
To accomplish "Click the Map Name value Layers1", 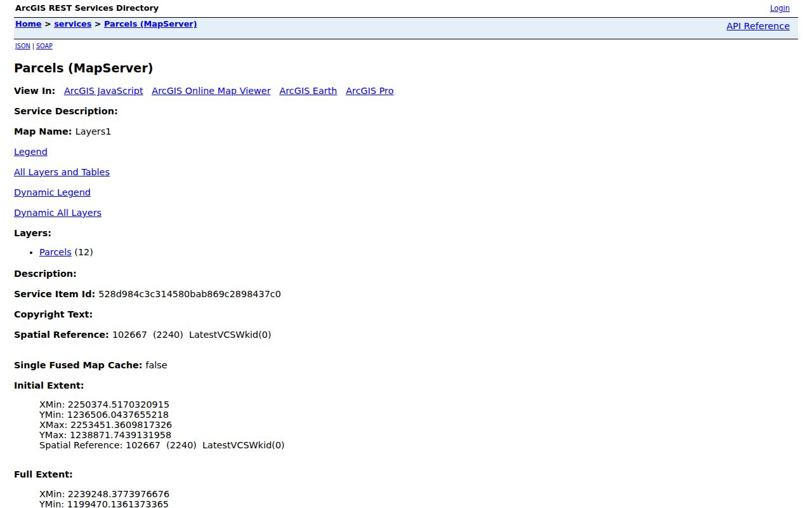I will coord(93,131).
